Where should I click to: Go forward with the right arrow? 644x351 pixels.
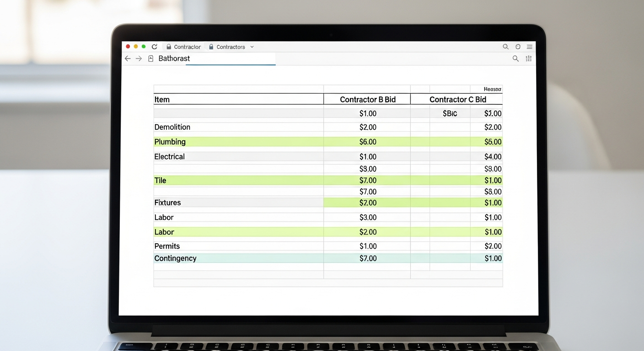[x=139, y=58]
